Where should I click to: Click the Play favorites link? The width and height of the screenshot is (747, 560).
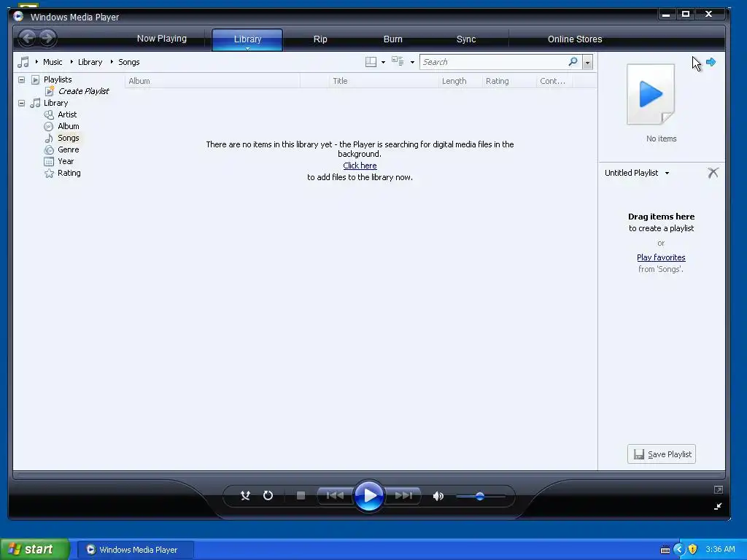[661, 257]
